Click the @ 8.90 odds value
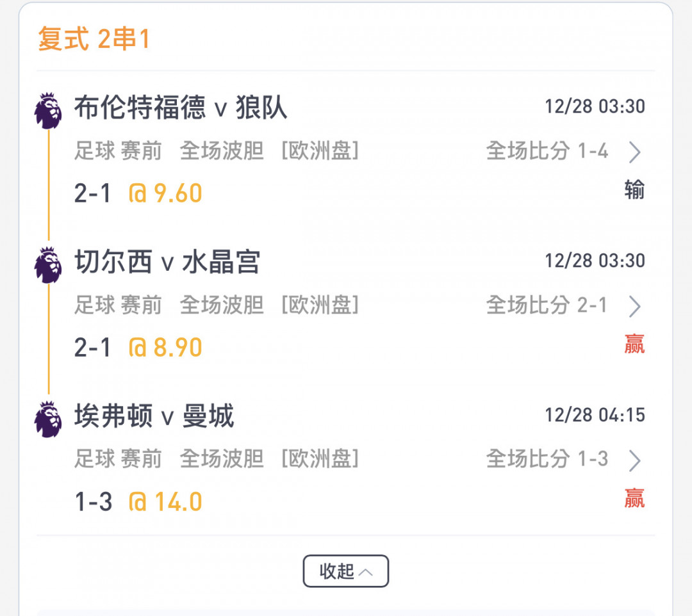The height and width of the screenshot is (616, 692). click(x=165, y=347)
